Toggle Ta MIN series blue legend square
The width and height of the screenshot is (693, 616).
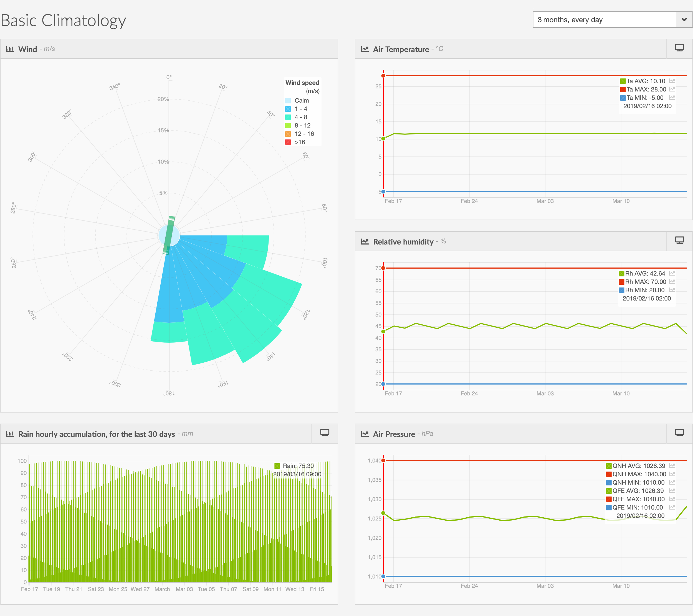coord(623,98)
